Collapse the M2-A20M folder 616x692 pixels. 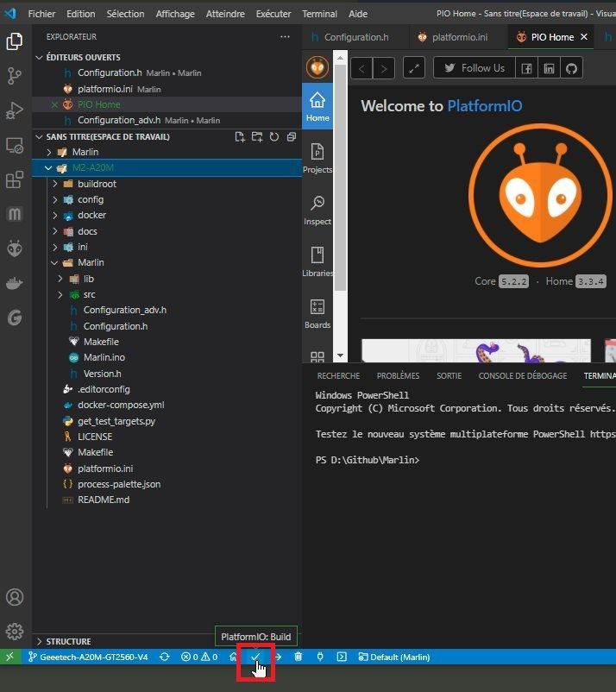coord(49,168)
